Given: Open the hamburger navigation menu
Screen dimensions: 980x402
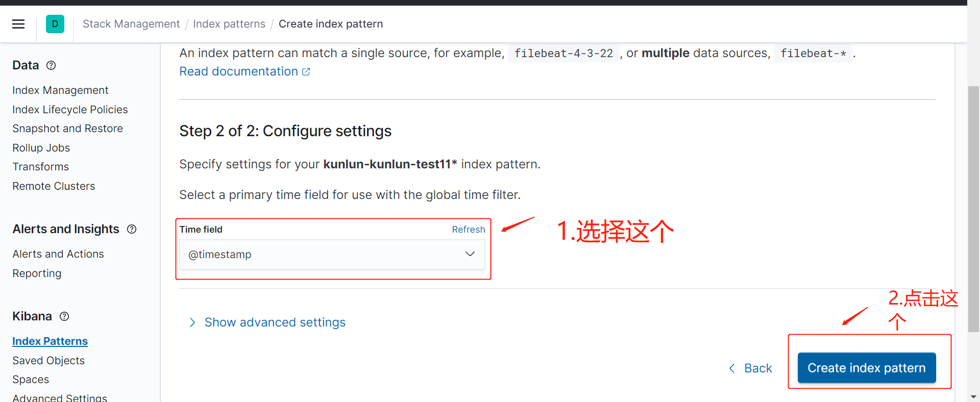Looking at the screenshot, I should (18, 24).
